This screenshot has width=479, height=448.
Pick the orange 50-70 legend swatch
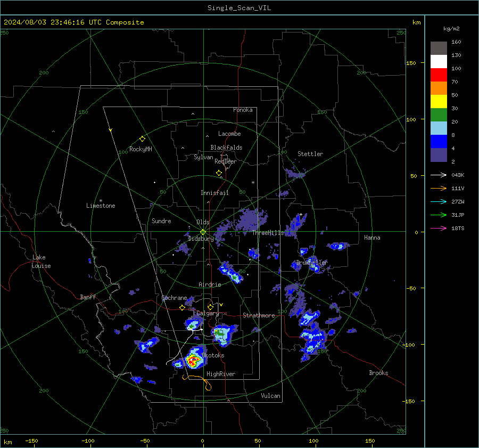point(439,88)
